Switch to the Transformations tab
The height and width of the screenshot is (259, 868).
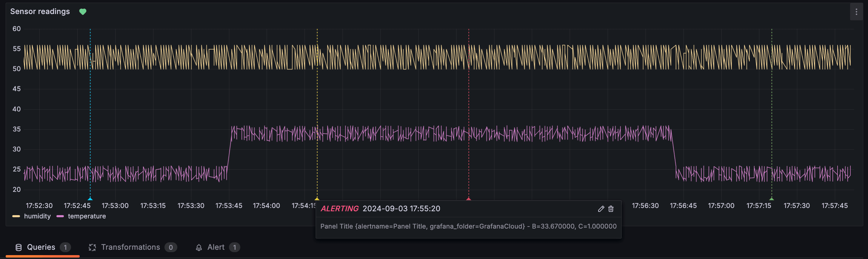pyautogui.click(x=130, y=247)
